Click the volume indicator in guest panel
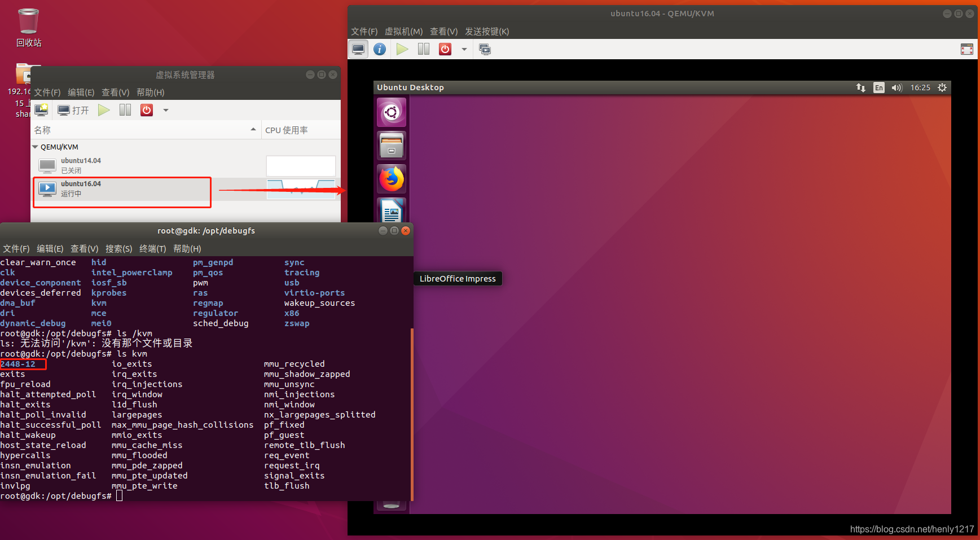This screenshot has height=540, width=980. click(x=897, y=87)
